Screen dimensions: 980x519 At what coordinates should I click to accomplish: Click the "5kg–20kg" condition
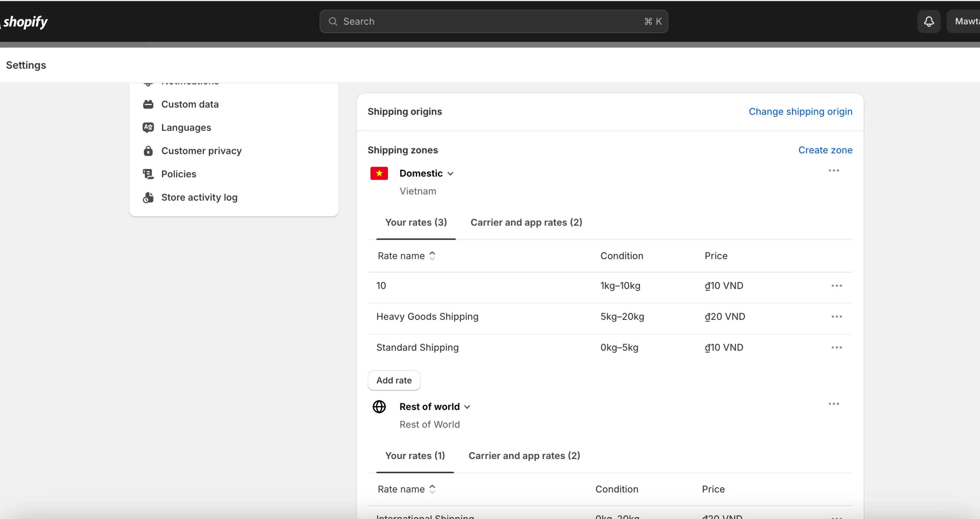tap(622, 317)
